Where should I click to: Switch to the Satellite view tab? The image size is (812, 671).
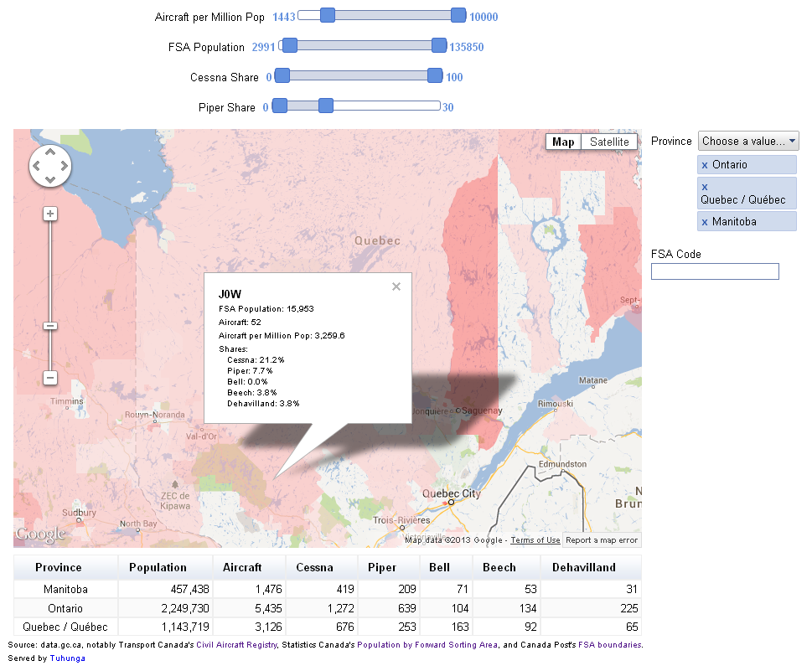coord(609,142)
